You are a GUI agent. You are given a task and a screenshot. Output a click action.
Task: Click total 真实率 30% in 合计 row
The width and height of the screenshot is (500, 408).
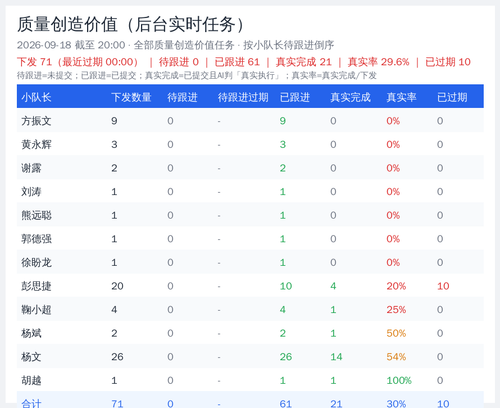tap(396, 404)
